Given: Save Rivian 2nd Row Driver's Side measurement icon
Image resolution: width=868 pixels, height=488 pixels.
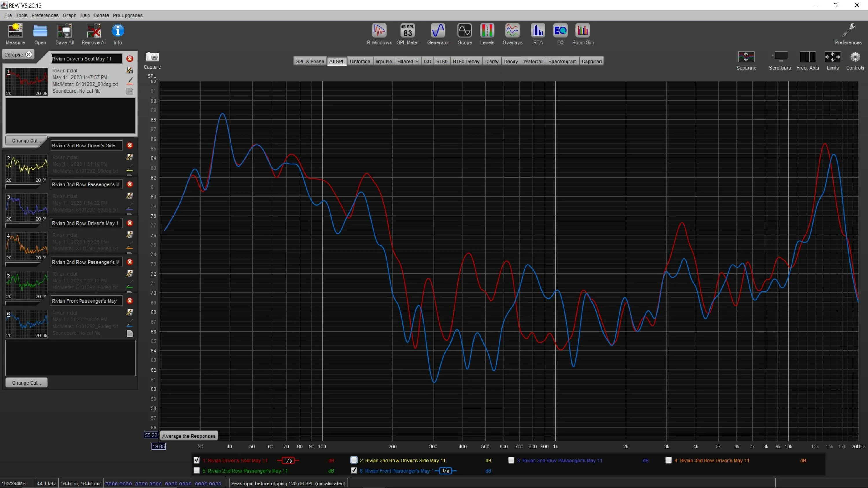Looking at the screenshot, I should click(x=130, y=157).
